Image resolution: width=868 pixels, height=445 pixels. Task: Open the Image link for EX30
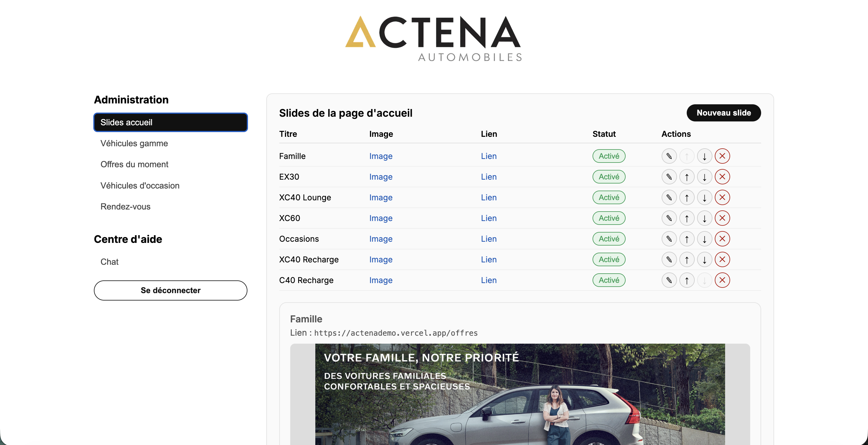[381, 177]
